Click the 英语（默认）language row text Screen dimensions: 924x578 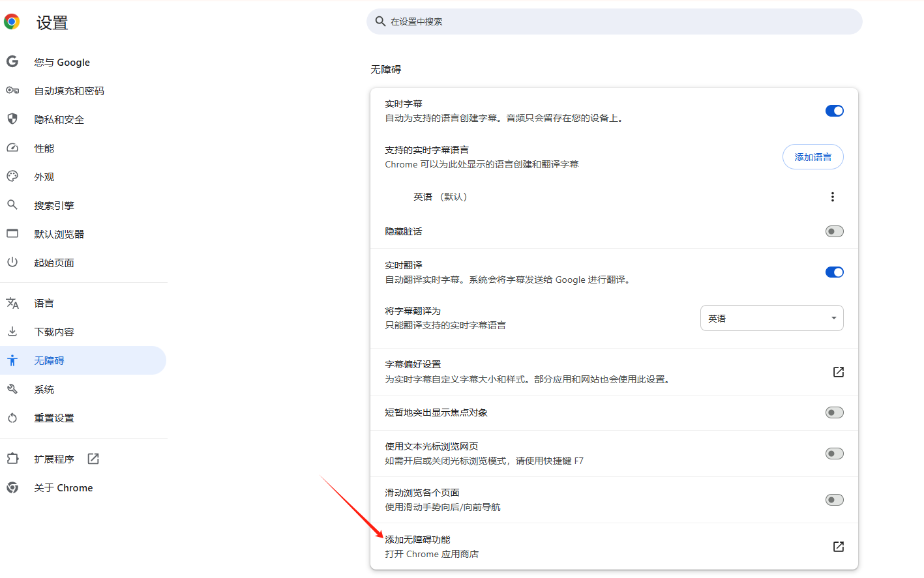tap(441, 197)
